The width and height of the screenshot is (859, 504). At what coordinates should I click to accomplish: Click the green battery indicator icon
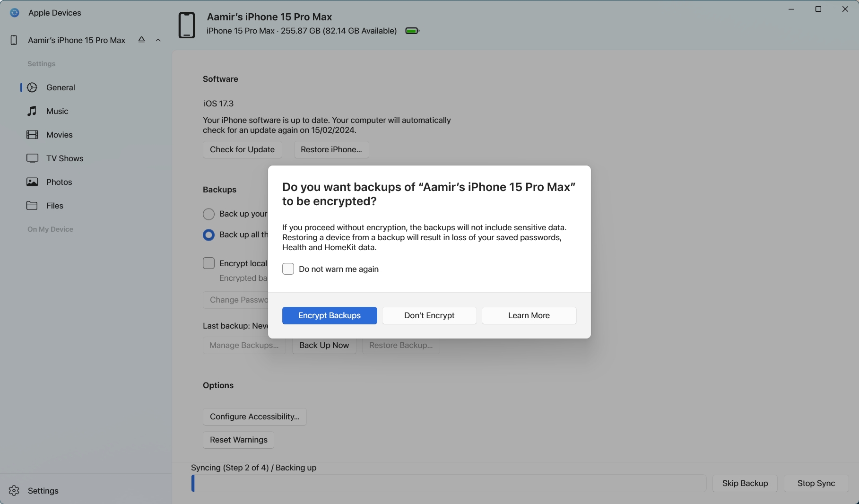coord(412,31)
